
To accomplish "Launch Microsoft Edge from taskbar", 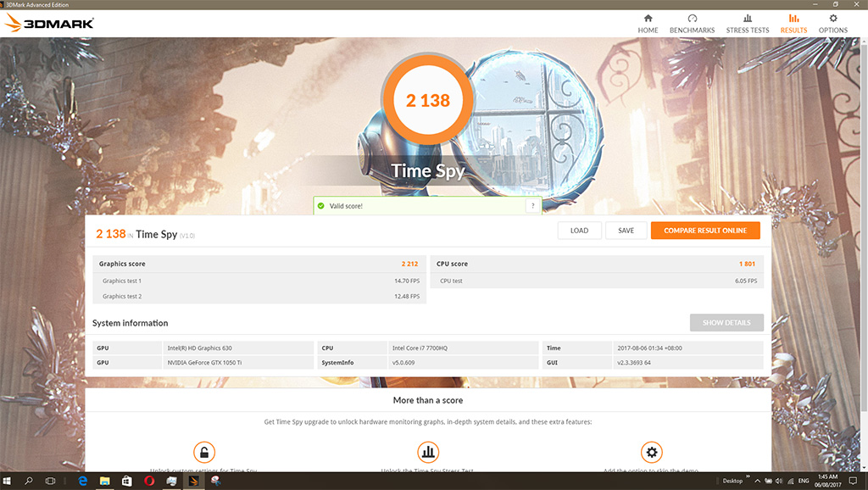I will [x=82, y=481].
